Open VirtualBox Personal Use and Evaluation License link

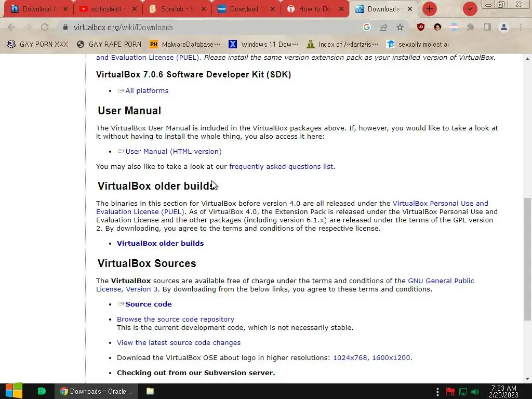pos(441,203)
